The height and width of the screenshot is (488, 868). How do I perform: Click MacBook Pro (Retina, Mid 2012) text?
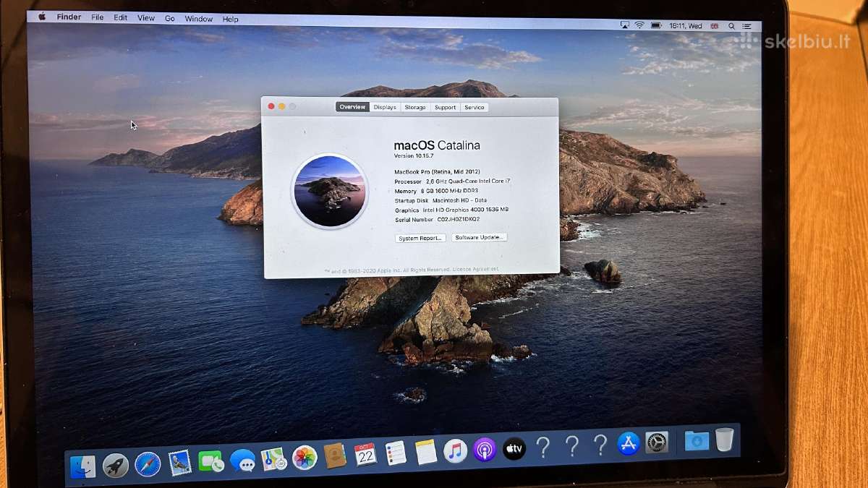point(436,171)
